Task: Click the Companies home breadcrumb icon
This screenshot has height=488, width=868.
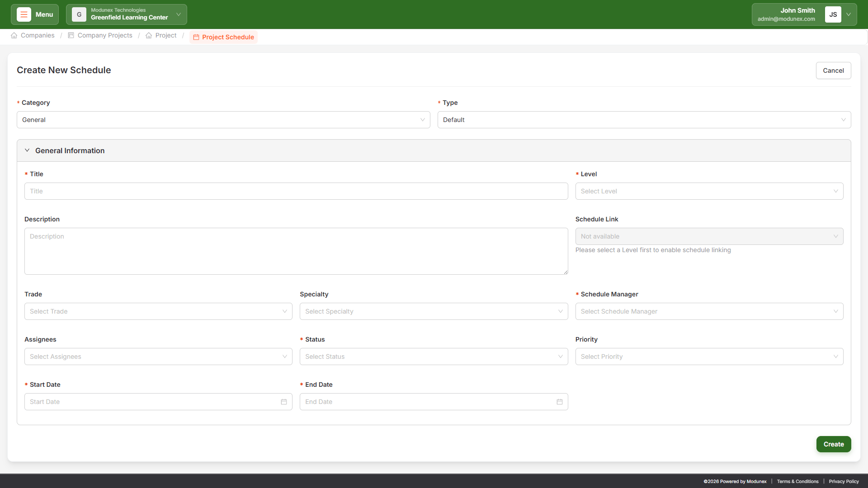Action: pos(14,35)
